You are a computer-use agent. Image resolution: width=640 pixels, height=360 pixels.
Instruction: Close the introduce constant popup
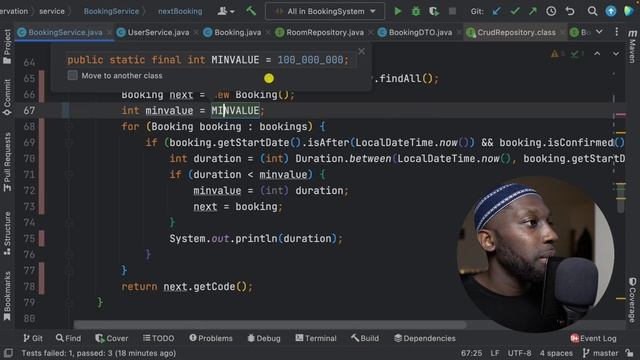click(x=362, y=51)
